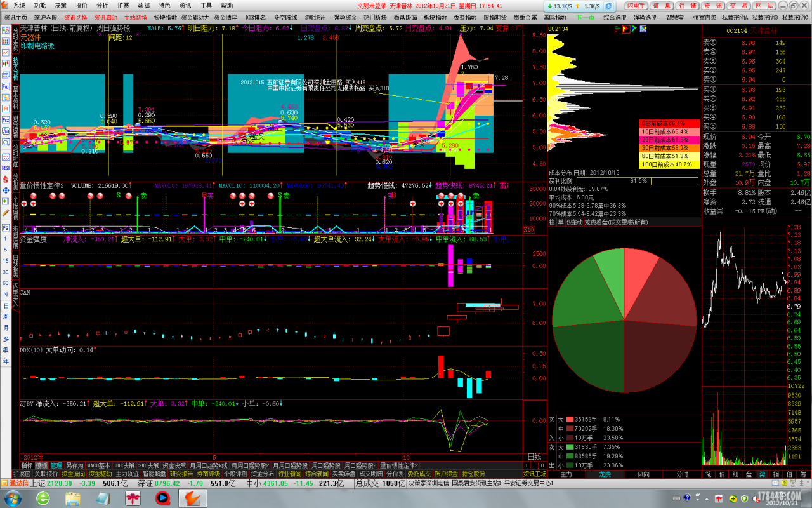Screen dimensions: 812x508
Task: Click the X10 scale label on volume axis
Action: coord(528,229)
